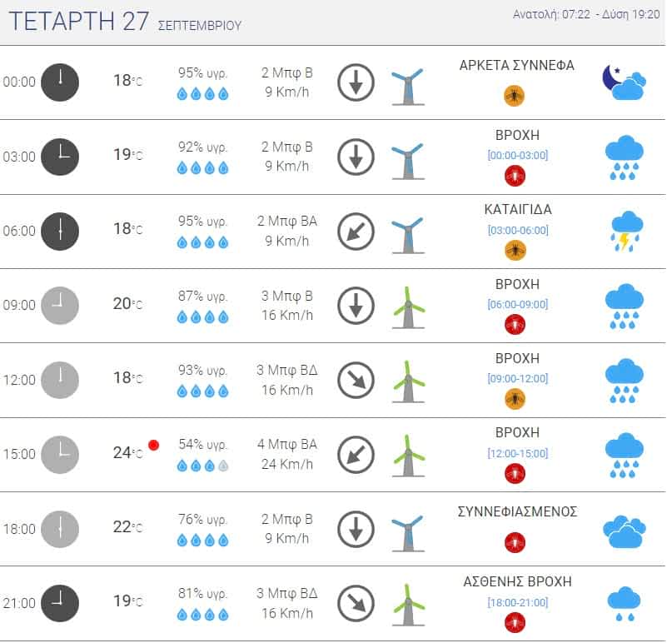Click the humidity droplets under 54% υγρ.
Viewport: 672px width, 643px height.
coord(202,466)
